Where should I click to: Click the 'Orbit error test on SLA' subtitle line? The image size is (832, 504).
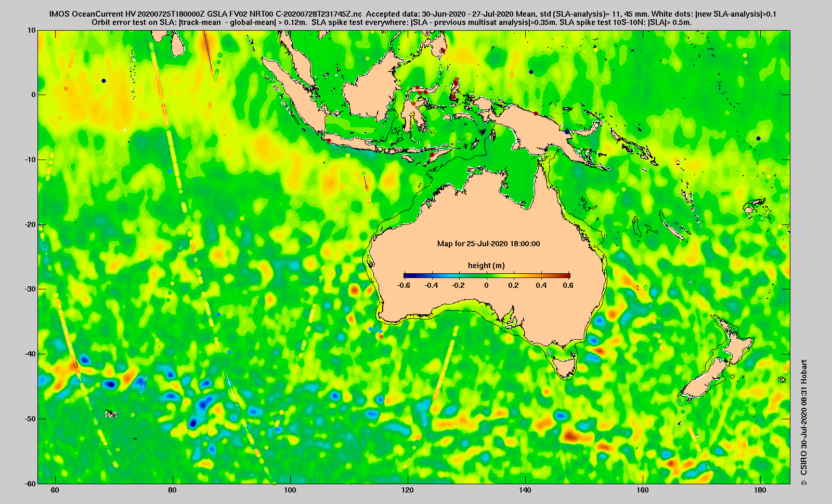[x=392, y=22]
